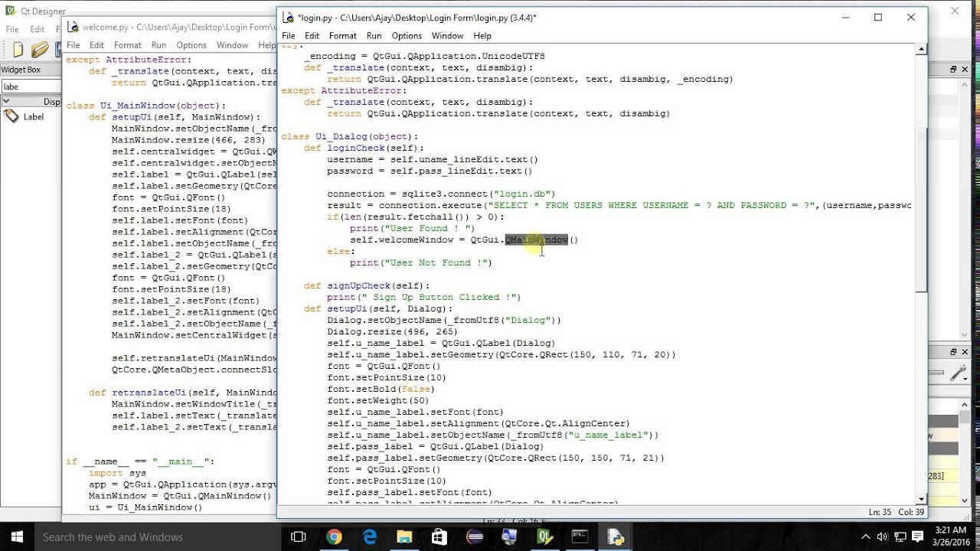Click the Widget Box filter field containing 'labe'
The image size is (980, 551).
pos(31,86)
